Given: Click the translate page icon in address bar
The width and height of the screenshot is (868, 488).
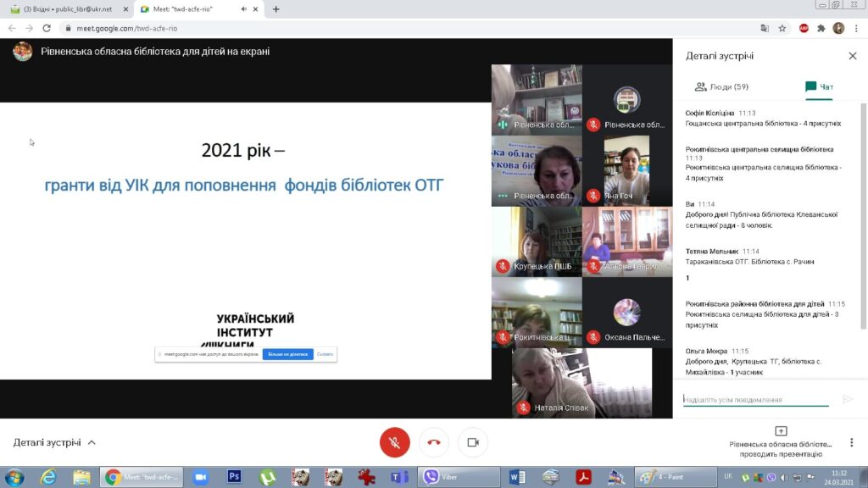Looking at the screenshot, I should pyautogui.click(x=765, y=28).
